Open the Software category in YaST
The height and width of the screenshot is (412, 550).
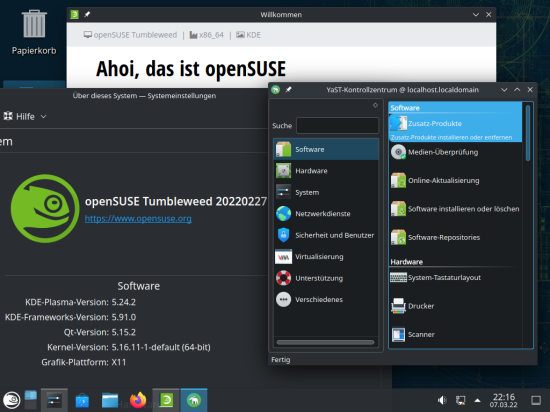(326, 149)
